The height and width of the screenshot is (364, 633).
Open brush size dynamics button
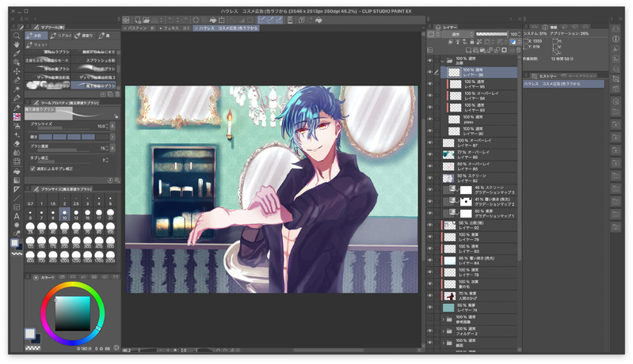112,126
